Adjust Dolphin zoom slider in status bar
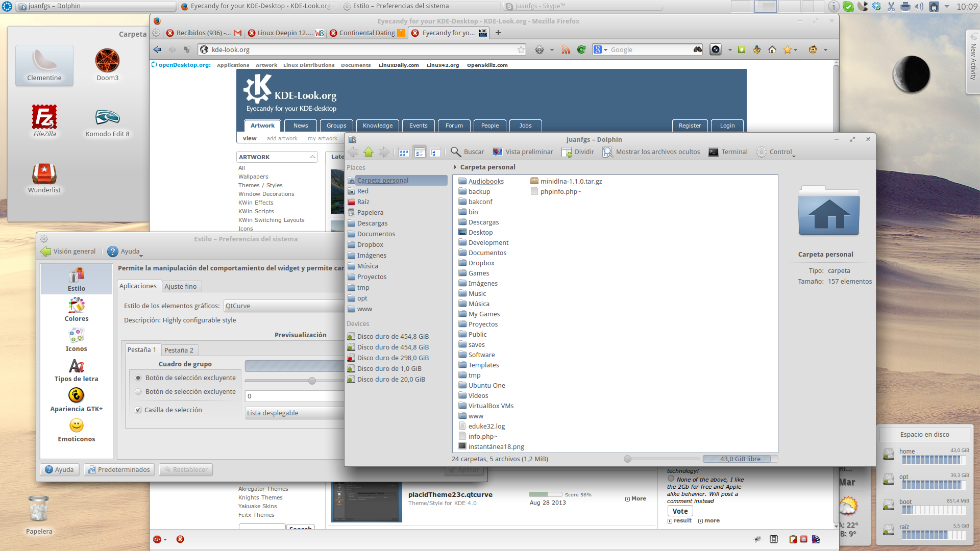The width and height of the screenshot is (980, 551). [x=628, y=459]
